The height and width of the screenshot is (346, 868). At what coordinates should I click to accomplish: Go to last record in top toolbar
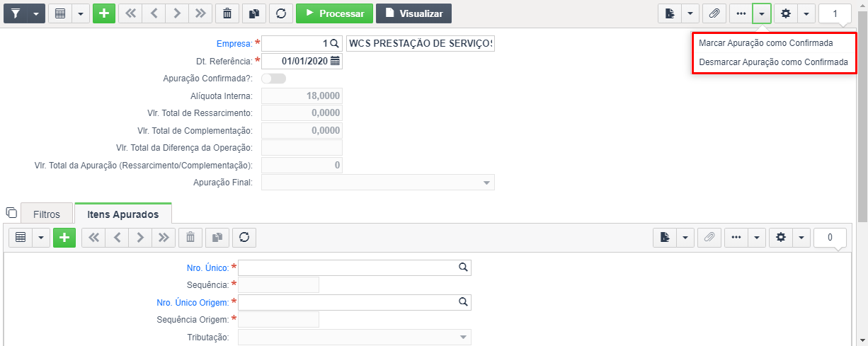200,13
